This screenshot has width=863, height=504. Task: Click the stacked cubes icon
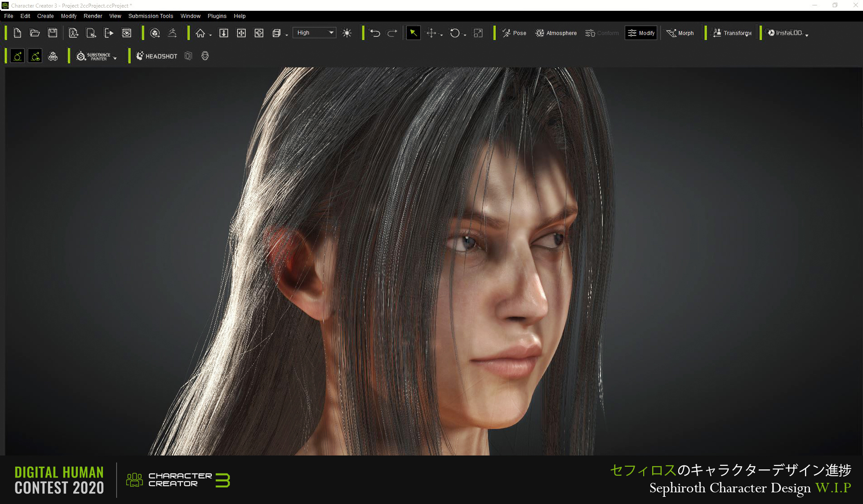53,56
